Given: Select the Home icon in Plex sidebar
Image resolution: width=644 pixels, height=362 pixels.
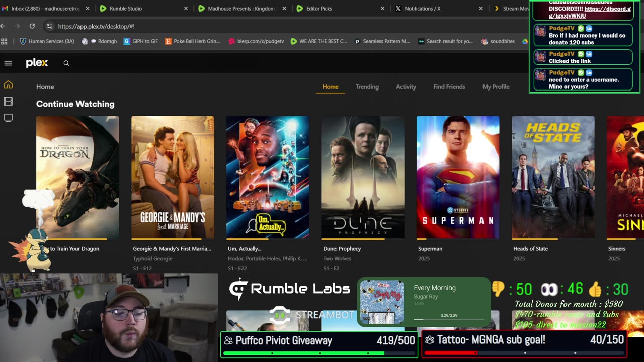Looking at the screenshot, I should [8, 85].
